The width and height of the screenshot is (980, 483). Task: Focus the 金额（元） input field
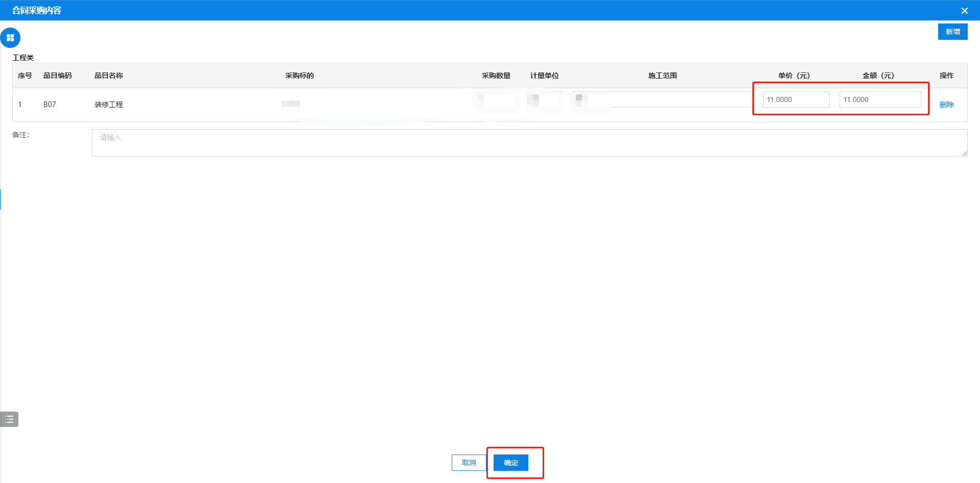pos(880,99)
